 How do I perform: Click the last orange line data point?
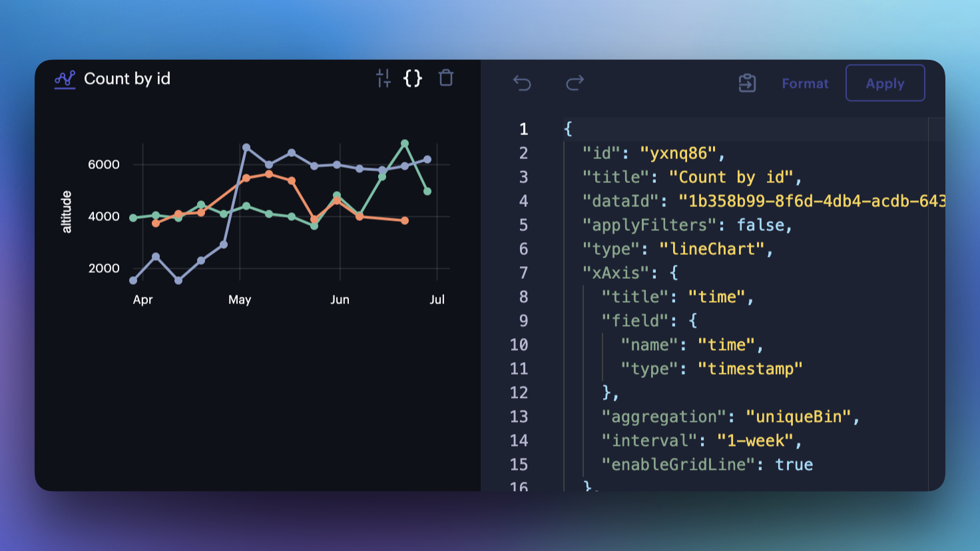405,220
